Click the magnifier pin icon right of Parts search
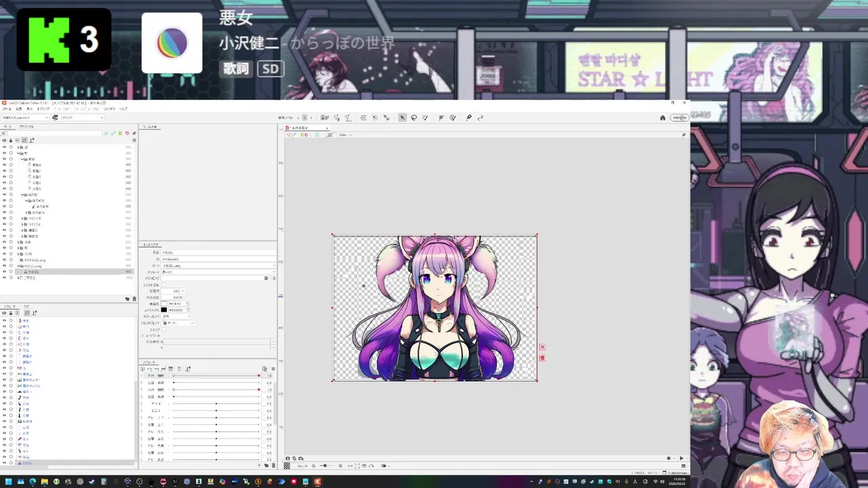 coord(134,134)
